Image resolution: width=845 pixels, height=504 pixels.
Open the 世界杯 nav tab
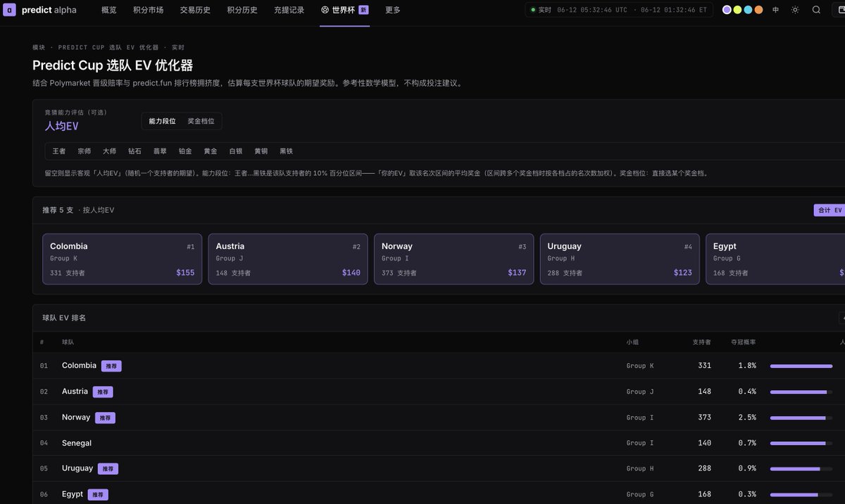pyautogui.click(x=344, y=10)
